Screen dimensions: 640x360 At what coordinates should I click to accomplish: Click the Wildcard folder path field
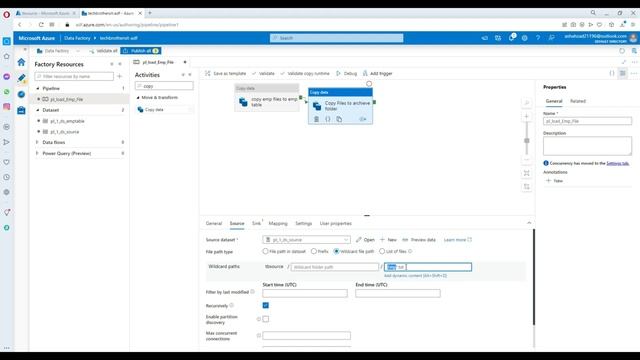click(x=335, y=267)
